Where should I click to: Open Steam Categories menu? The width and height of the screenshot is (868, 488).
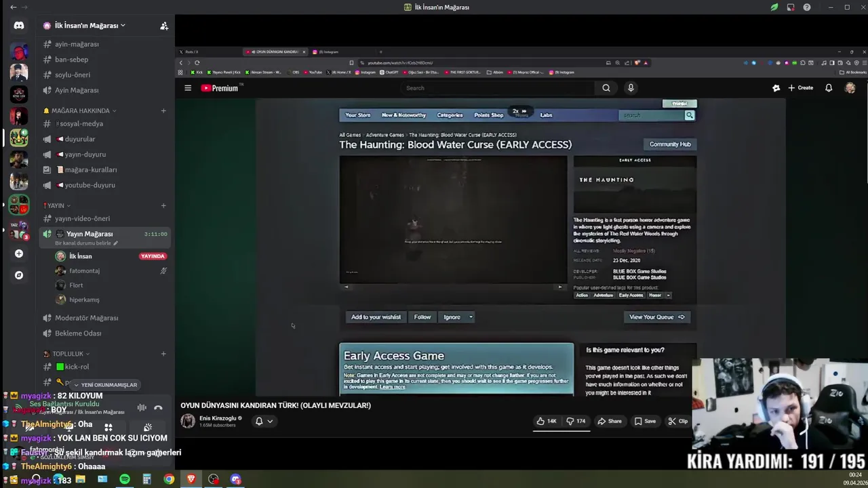click(450, 115)
